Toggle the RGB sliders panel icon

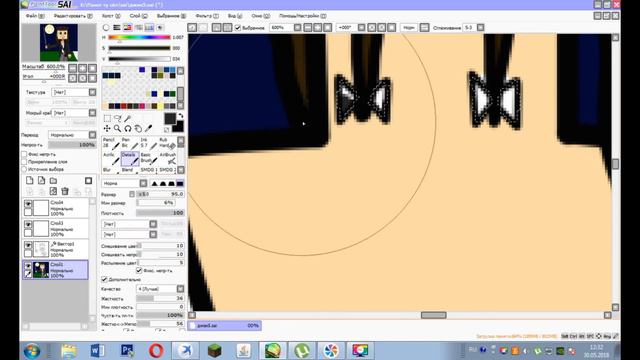pyautogui.click(x=117, y=28)
